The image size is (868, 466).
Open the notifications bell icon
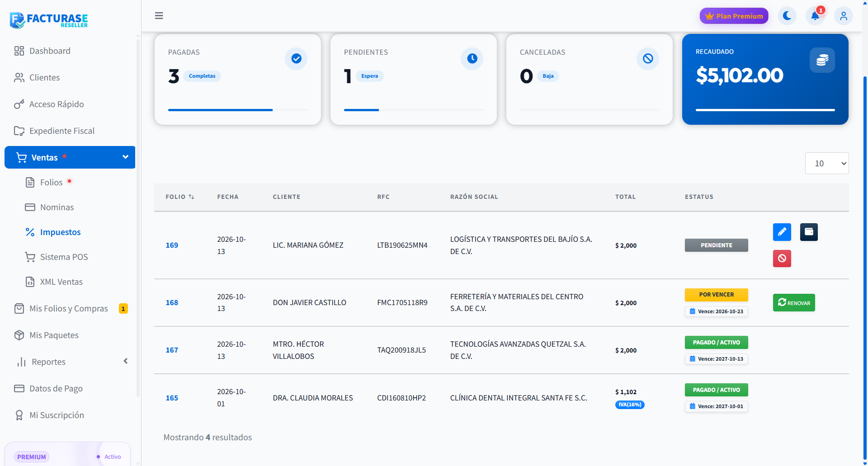coord(815,16)
